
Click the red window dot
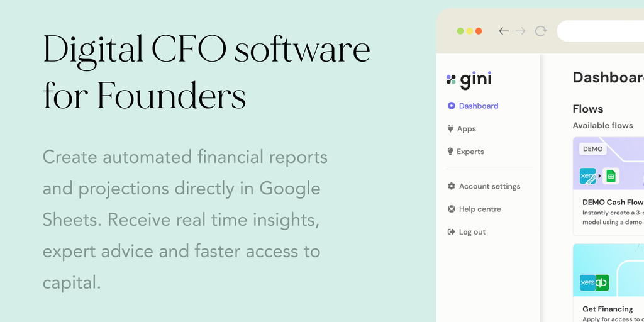point(479,31)
